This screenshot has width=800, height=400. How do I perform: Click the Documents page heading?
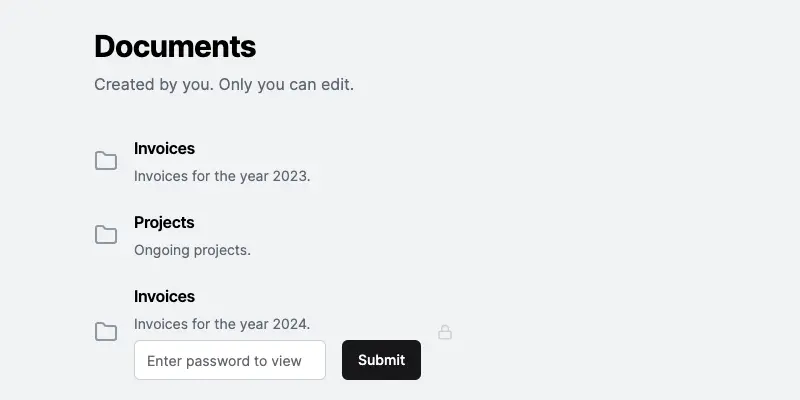(175, 46)
